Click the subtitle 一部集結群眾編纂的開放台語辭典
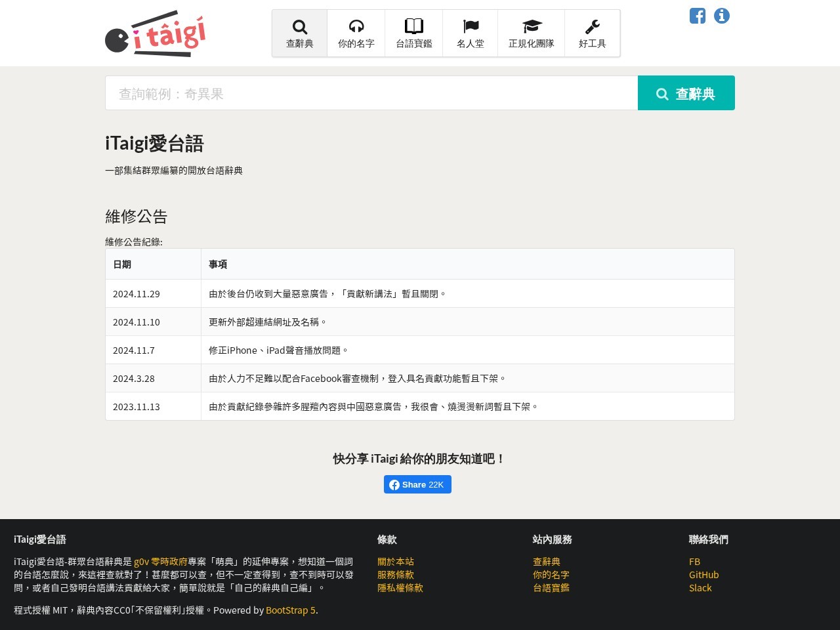The image size is (840, 630). click(174, 171)
